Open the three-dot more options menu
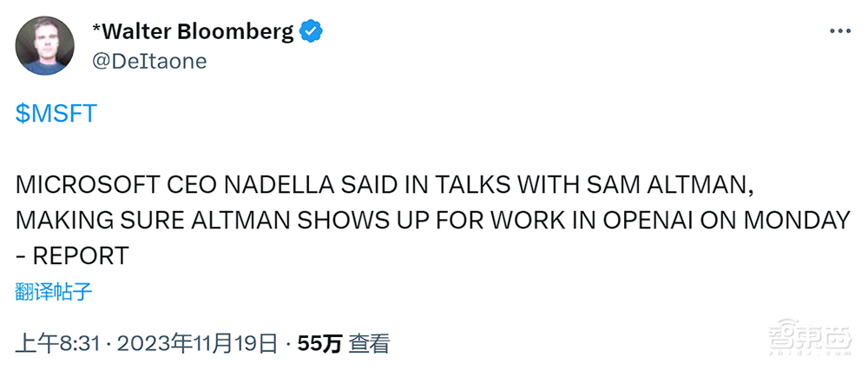This screenshot has width=868, height=371. pyautogui.click(x=839, y=31)
